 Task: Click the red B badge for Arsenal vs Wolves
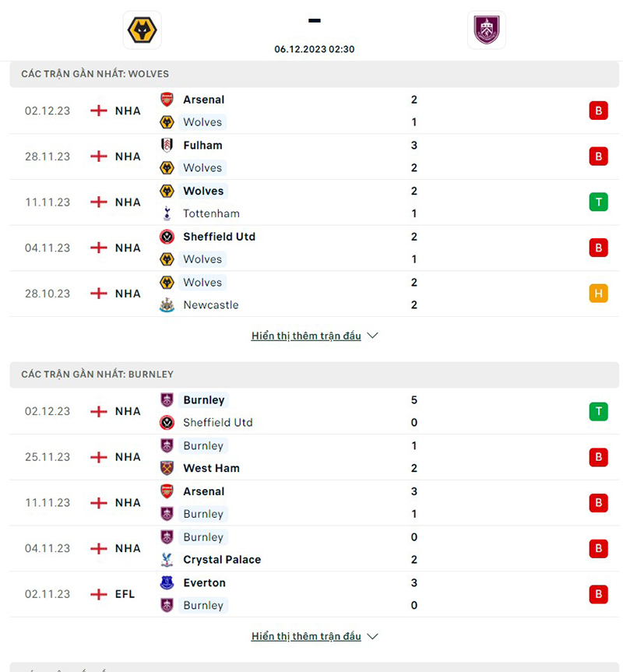[x=598, y=111]
